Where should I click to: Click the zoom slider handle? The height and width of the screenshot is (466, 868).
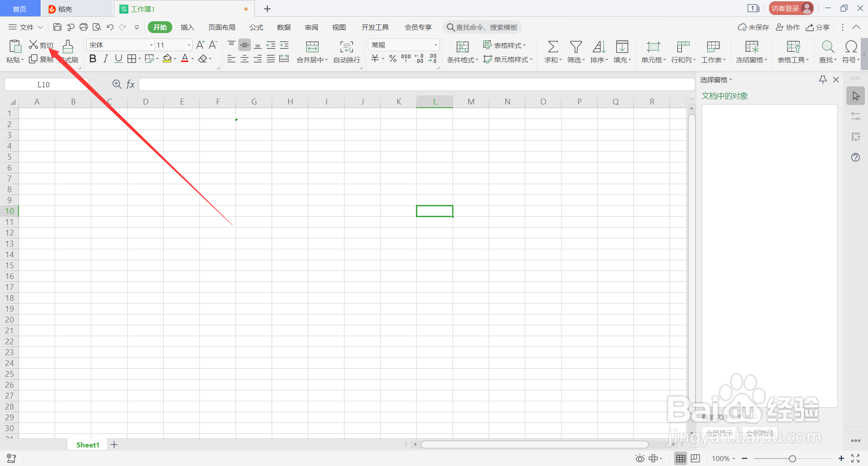(x=792, y=459)
